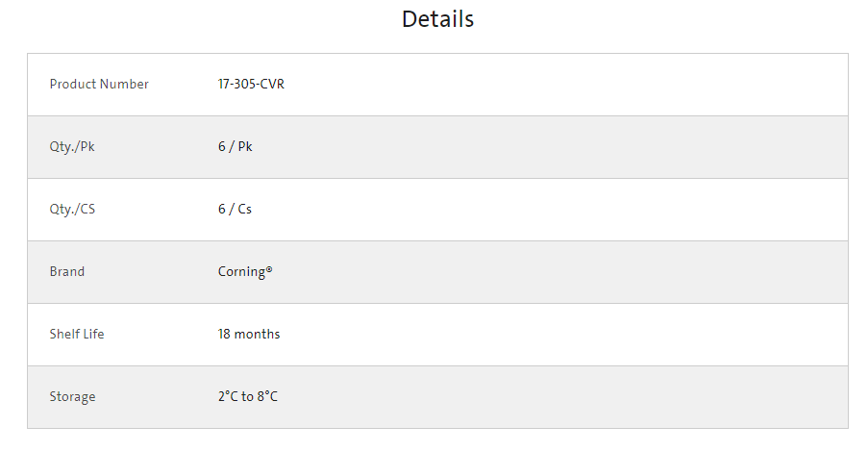Click the gray Qty./Pk table row
868x451 pixels.
click(438, 147)
